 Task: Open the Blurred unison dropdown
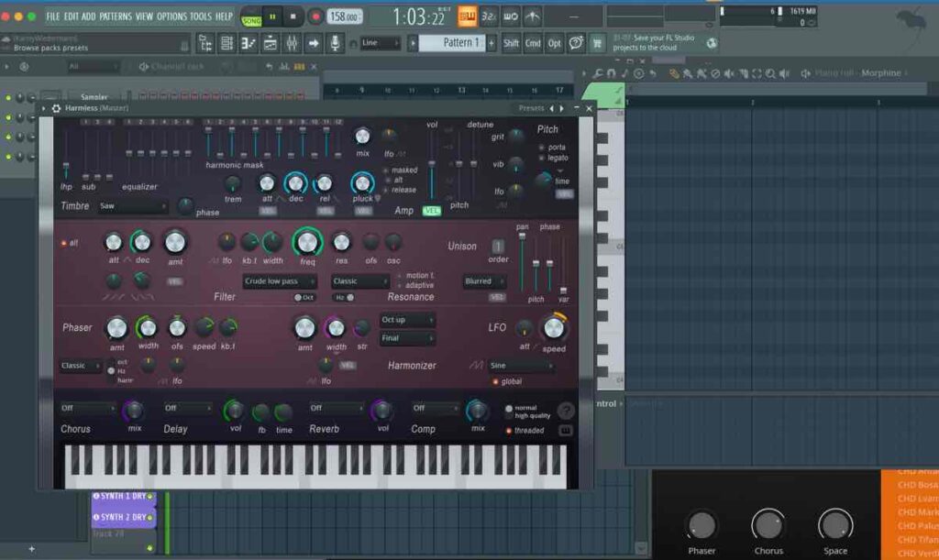click(484, 281)
